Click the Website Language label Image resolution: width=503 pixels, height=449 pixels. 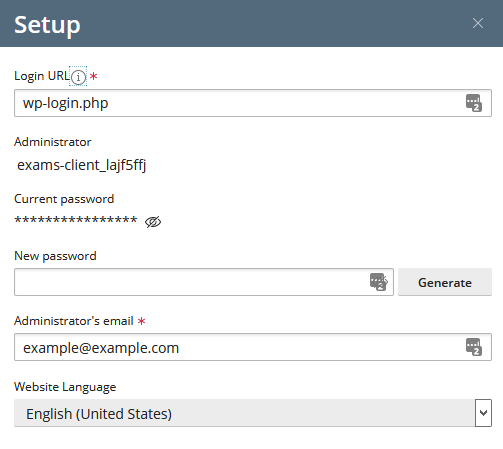click(x=65, y=387)
